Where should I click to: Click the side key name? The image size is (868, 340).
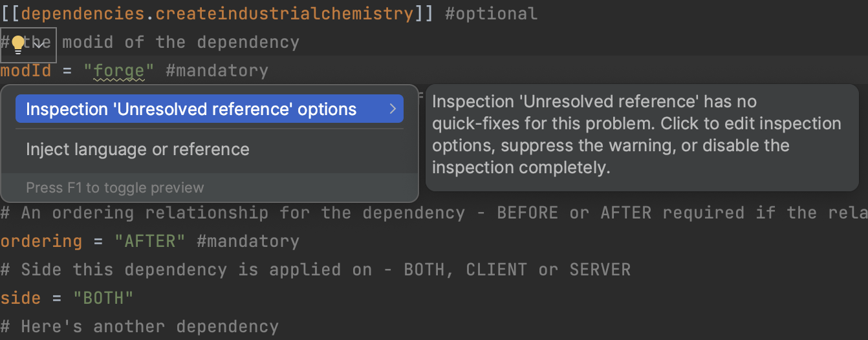(20, 298)
